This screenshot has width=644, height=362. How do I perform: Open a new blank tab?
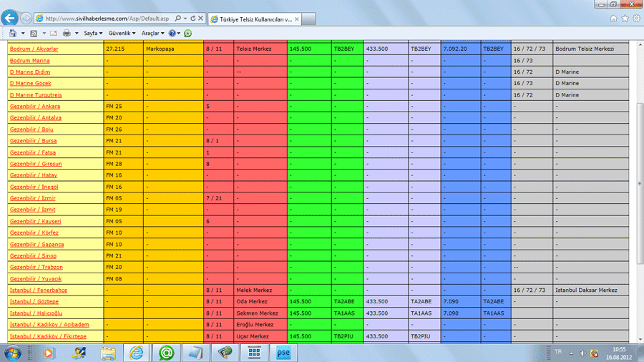[x=310, y=19]
